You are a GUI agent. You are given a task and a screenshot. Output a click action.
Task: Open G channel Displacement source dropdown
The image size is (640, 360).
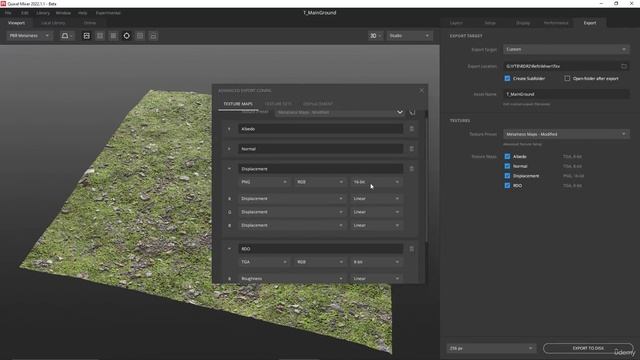[x=292, y=212]
